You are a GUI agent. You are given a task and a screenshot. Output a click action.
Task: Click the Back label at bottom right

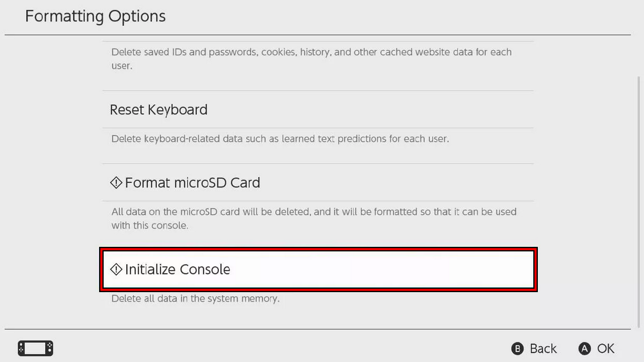[542, 348]
